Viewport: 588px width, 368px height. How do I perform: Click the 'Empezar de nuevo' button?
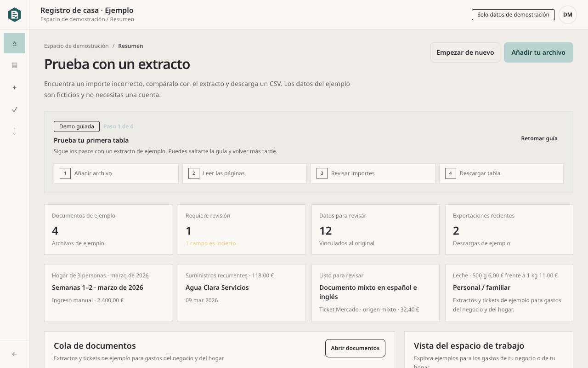[x=465, y=52]
